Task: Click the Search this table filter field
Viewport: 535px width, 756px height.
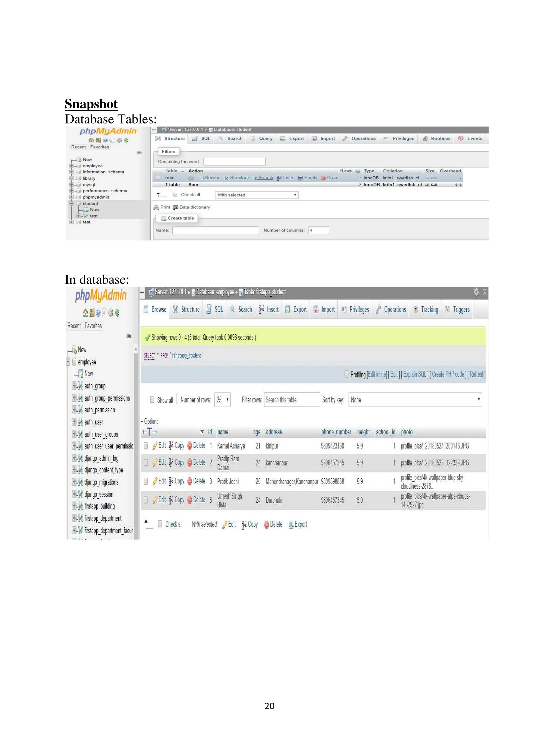Action: [292, 400]
